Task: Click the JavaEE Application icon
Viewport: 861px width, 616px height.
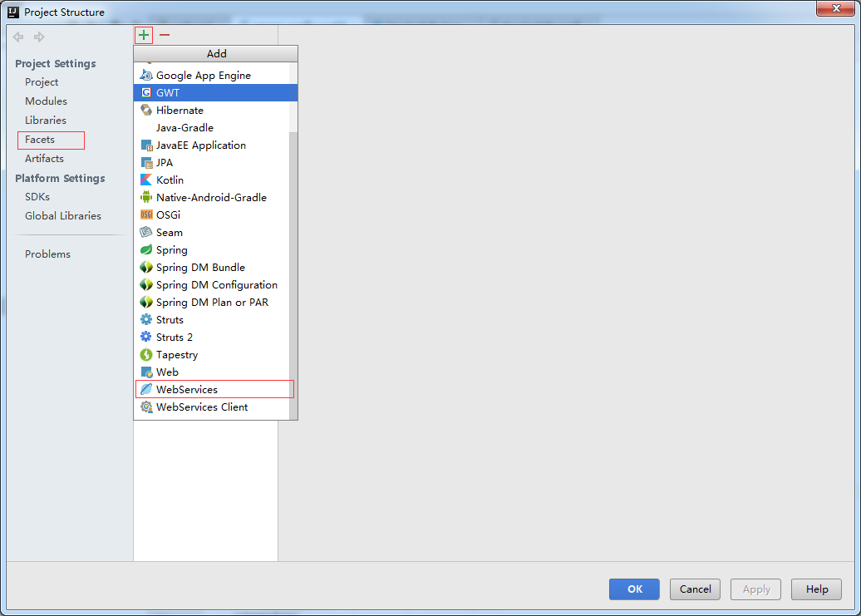Action: 146,145
